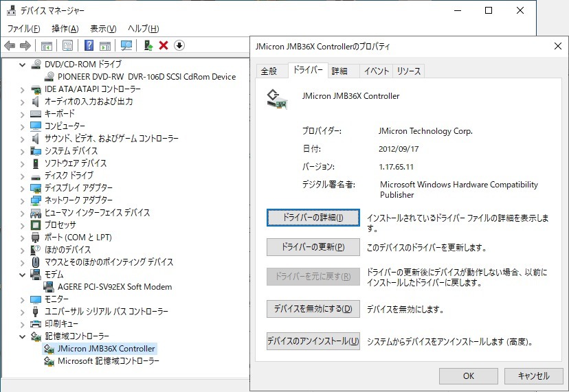This screenshot has height=392, width=569.
Task: Click the Back arrow toolbar icon
Action: (x=10, y=46)
